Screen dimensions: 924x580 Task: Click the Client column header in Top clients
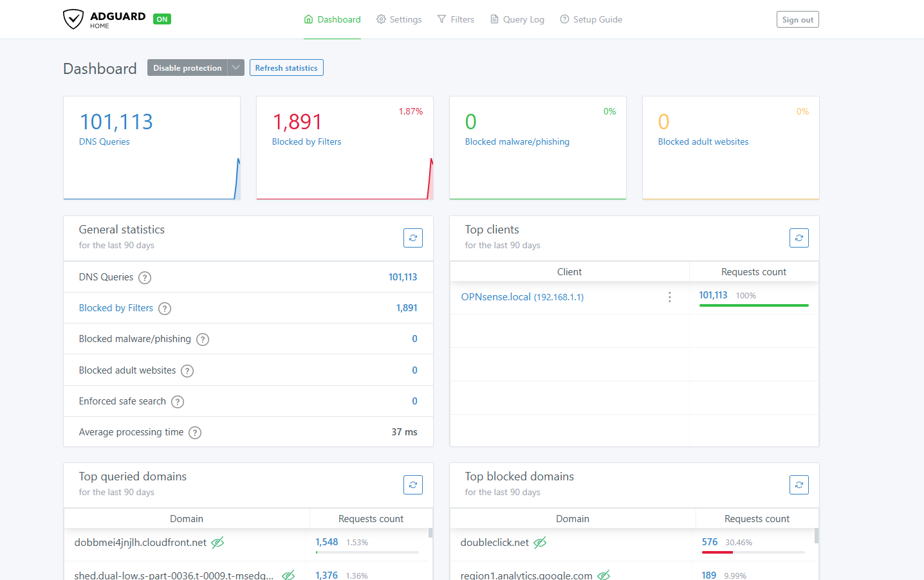point(569,272)
